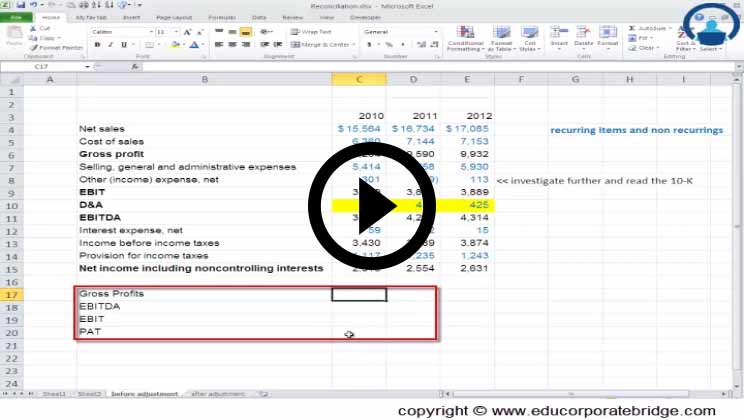The image size is (744, 420).
Task: Switch to the Insert ribbon tab
Action: pyautogui.click(x=131, y=18)
